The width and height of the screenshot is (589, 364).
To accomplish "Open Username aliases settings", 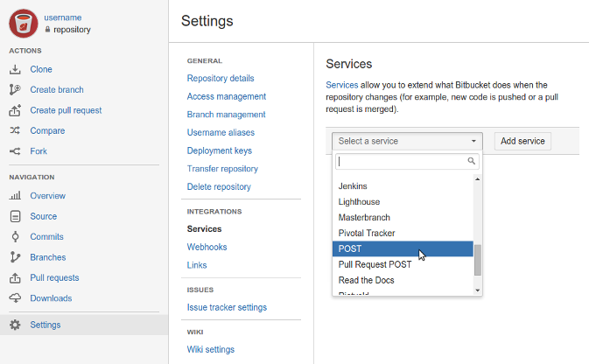I will pyautogui.click(x=221, y=133).
